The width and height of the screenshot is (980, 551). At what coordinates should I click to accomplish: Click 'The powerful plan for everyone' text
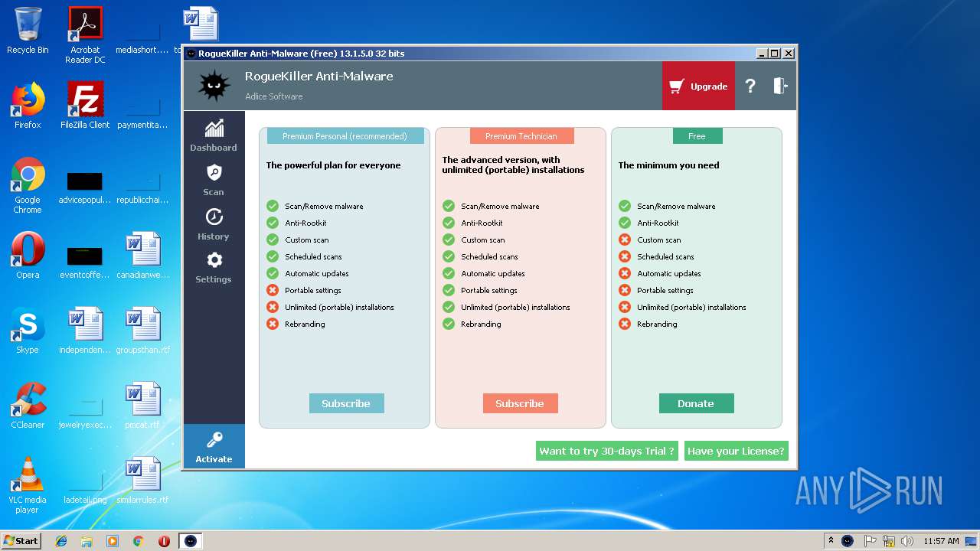click(x=333, y=165)
